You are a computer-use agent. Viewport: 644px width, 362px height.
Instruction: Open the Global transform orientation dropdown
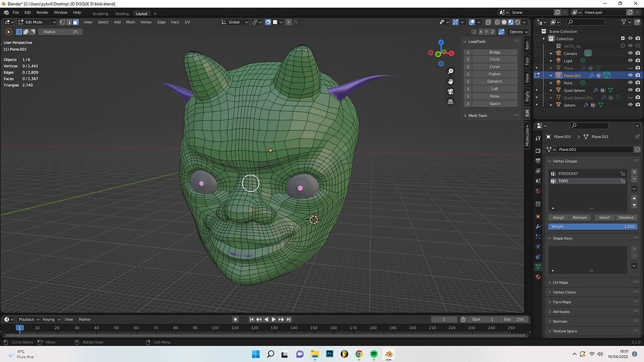point(234,22)
